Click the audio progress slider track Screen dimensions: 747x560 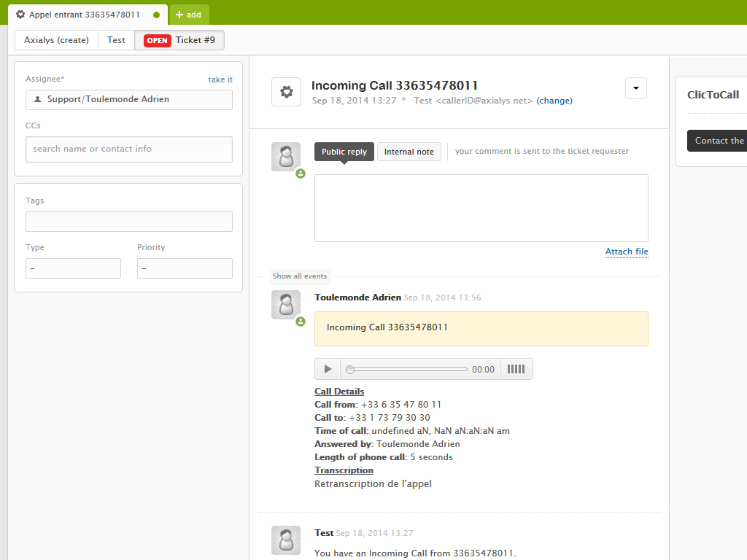click(x=409, y=370)
